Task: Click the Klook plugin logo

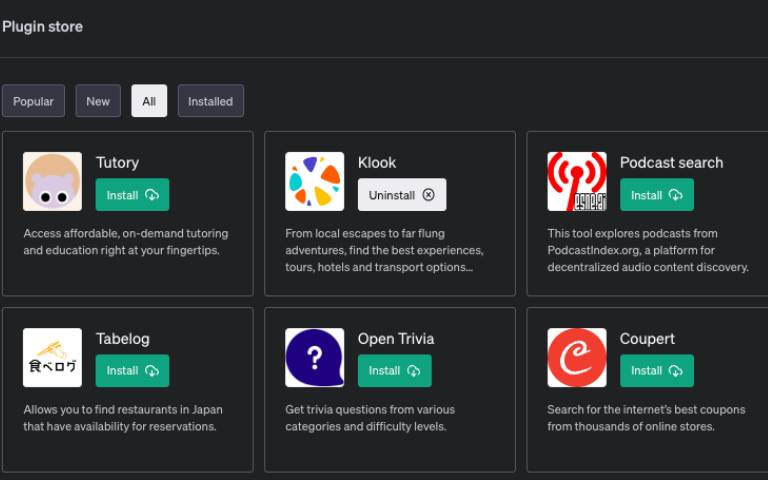Action: [x=314, y=181]
